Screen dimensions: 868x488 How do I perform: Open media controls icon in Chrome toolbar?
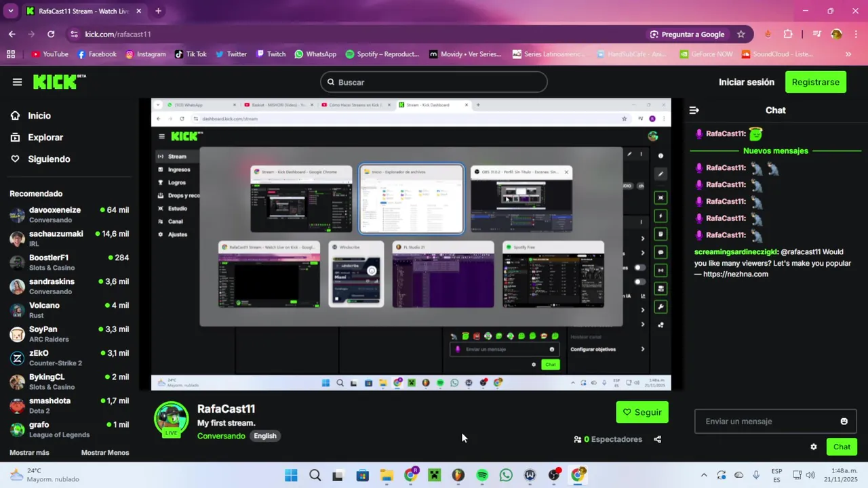816,34
